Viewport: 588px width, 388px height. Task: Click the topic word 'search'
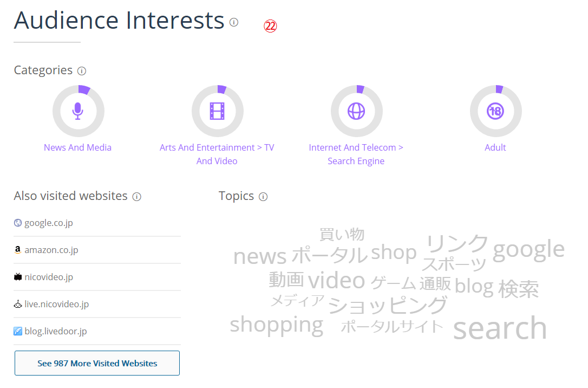[500, 328]
